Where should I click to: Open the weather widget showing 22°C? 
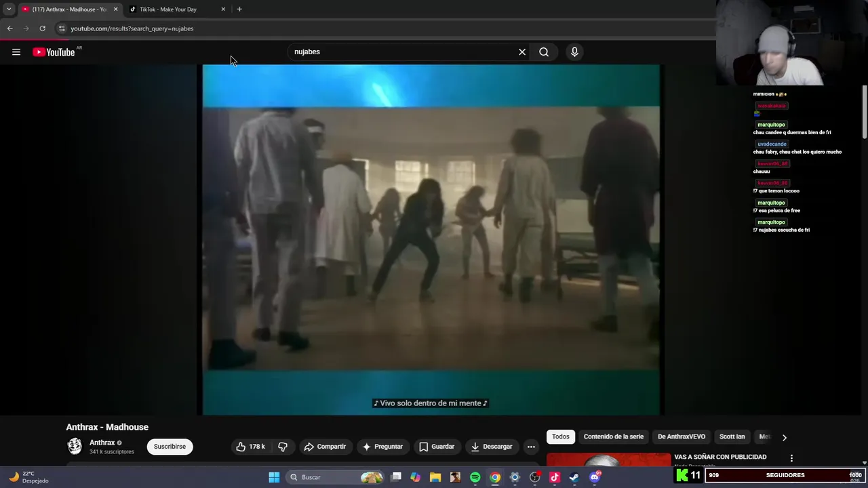[28, 477]
